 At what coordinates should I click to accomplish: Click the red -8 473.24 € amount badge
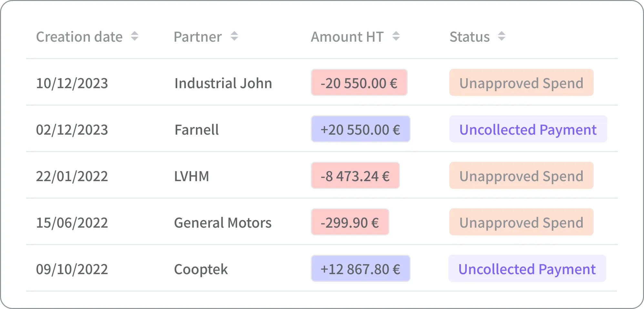pos(355,176)
